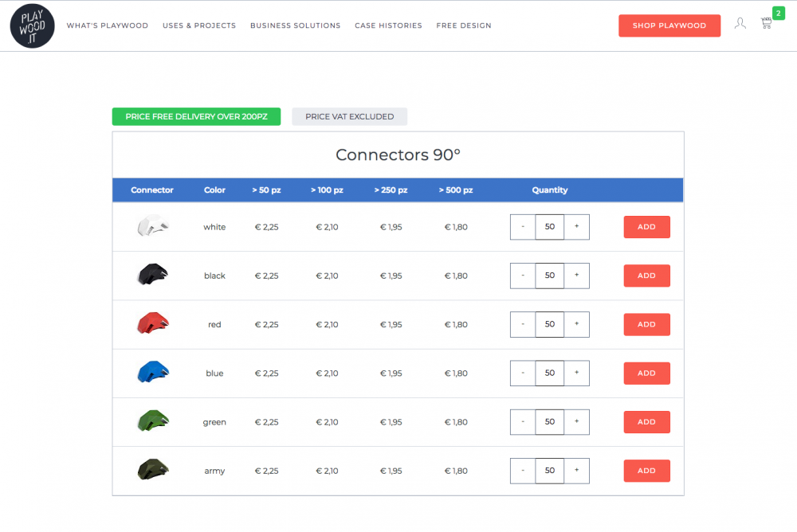Click the Playwood.it round logo
797x532 pixels.
33,25
